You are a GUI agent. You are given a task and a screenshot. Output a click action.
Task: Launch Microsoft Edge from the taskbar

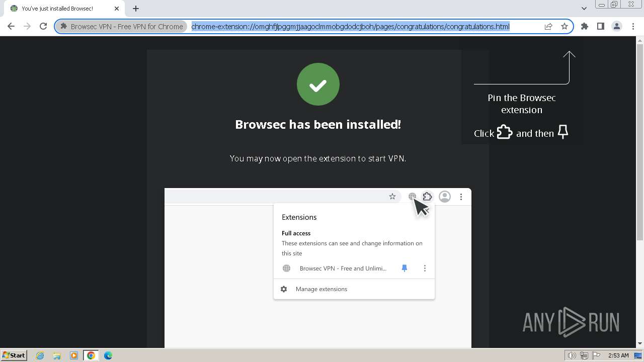[108, 355]
